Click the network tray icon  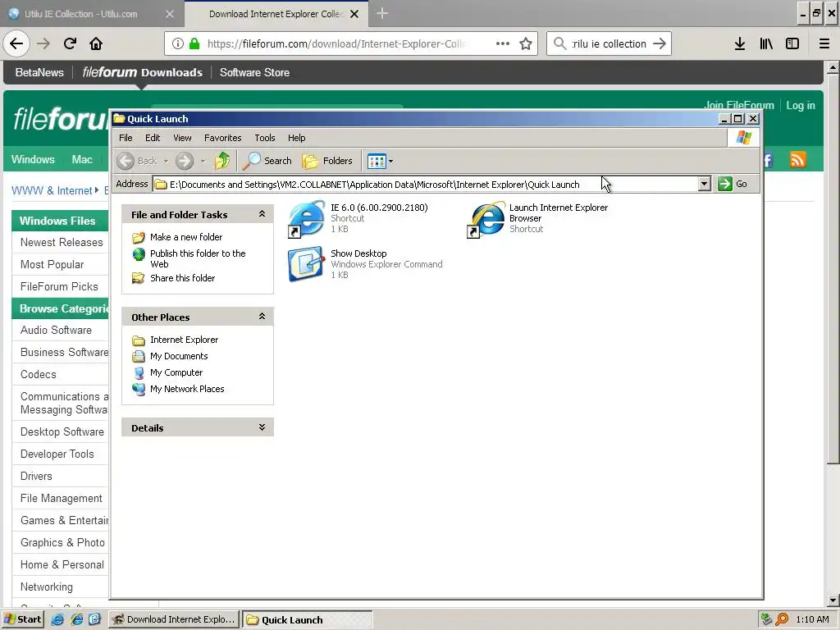coord(767,619)
